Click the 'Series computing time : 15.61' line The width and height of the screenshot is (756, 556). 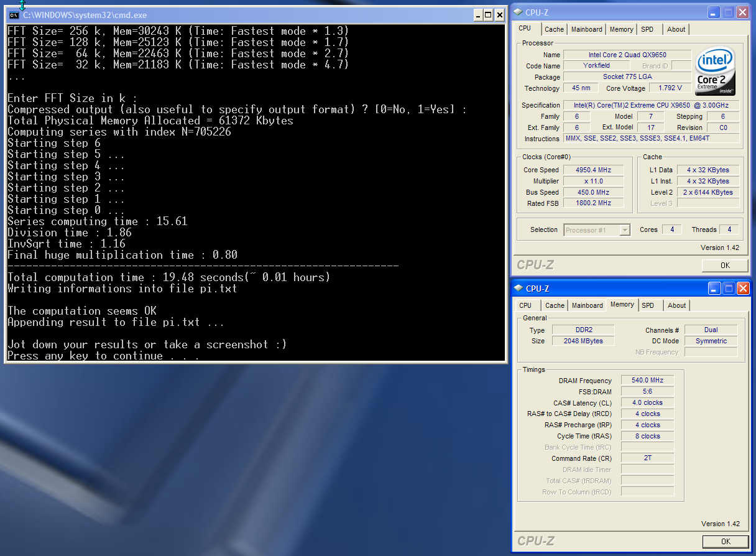pyautogui.click(x=98, y=221)
